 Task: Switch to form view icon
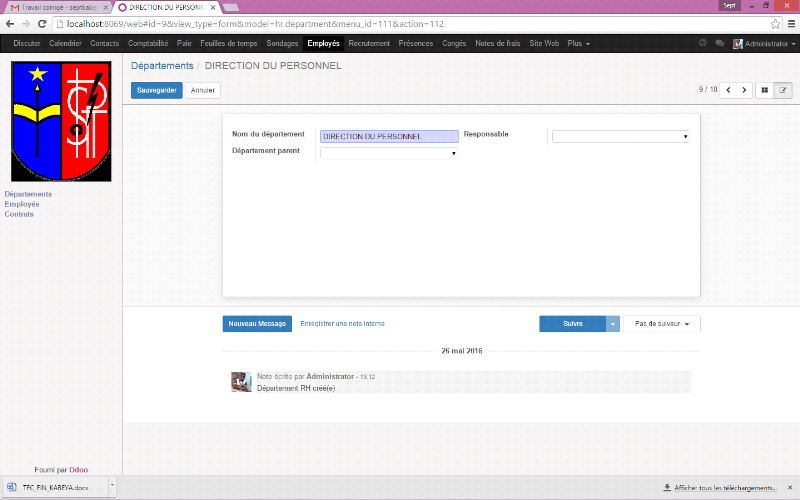coord(783,90)
